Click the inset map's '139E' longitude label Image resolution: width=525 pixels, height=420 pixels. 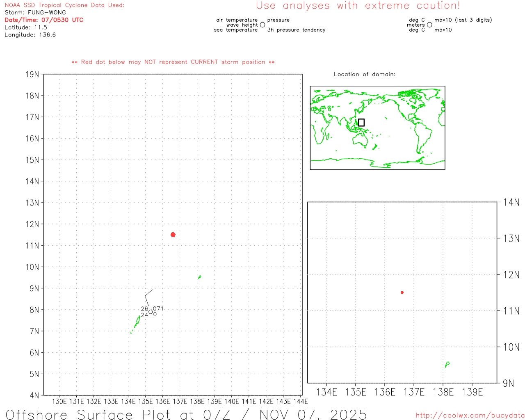click(472, 392)
